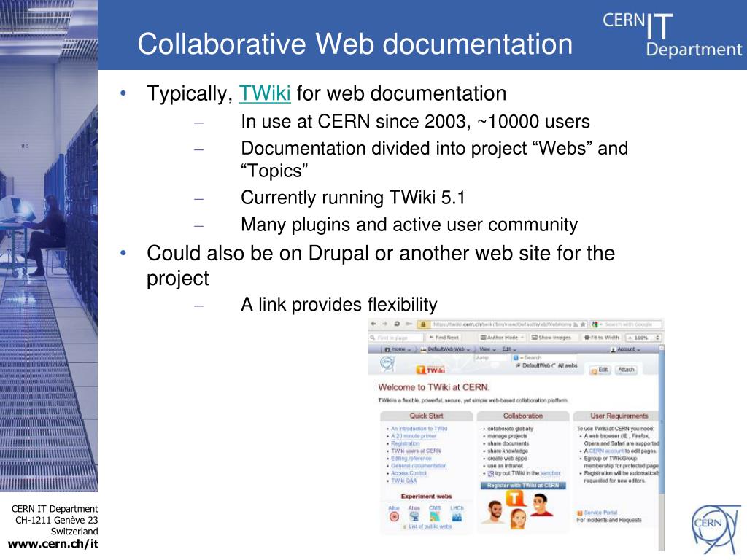Click the browser Reload icon
747x560 pixels.
(x=397, y=324)
